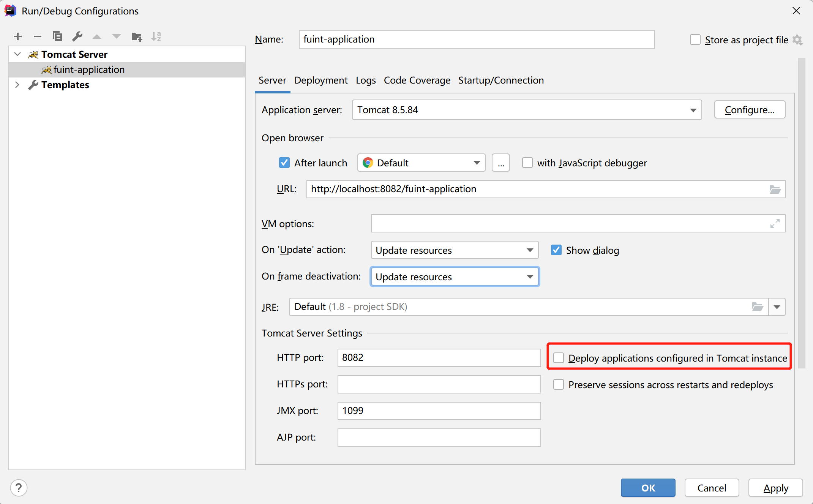The image size is (813, 504).
Task: Remove the selected configuration with minus icon
Action: coord(37,36)
